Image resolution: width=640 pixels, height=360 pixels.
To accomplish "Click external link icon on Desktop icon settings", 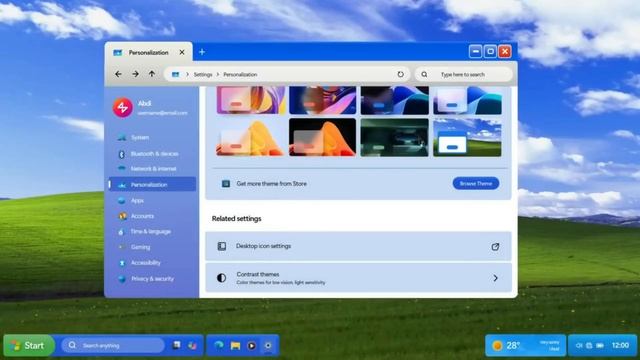I will [495, 246].
